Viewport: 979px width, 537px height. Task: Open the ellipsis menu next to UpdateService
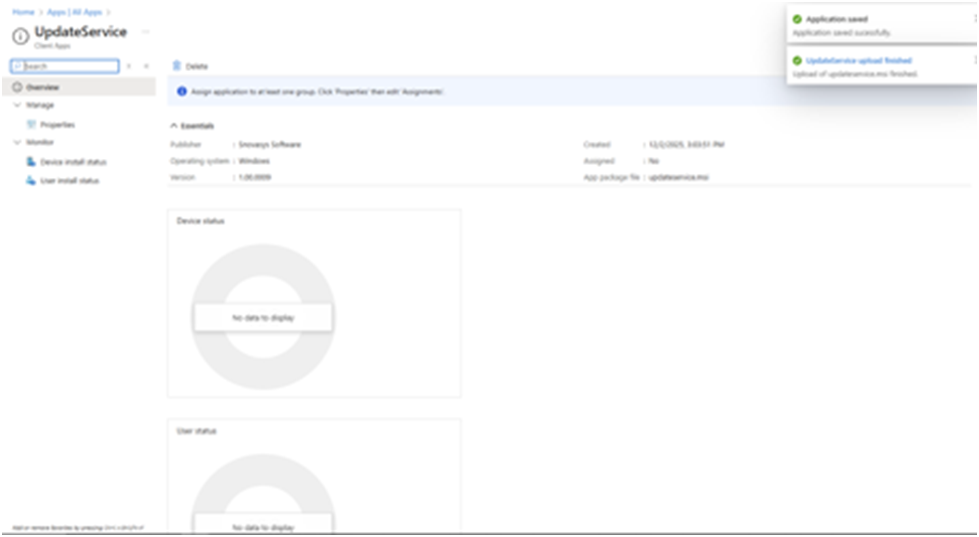[145, 32]
